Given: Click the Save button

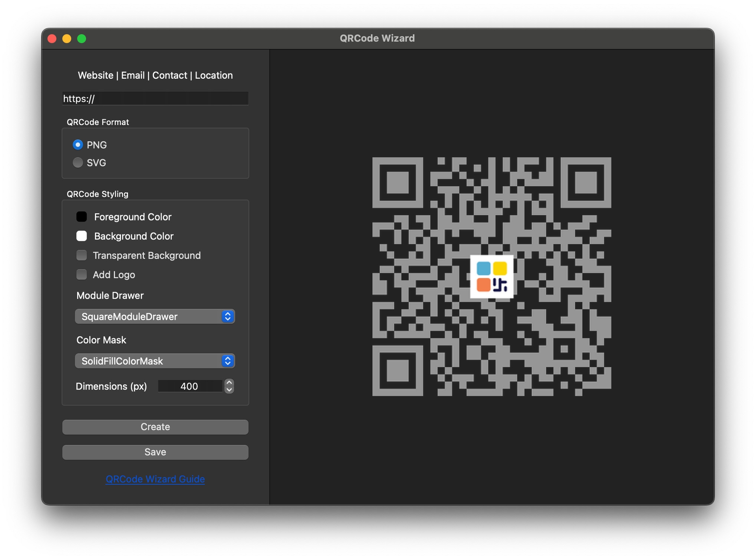Looking at the screenshot, I should pyautogui.click(x=155, y=453).
